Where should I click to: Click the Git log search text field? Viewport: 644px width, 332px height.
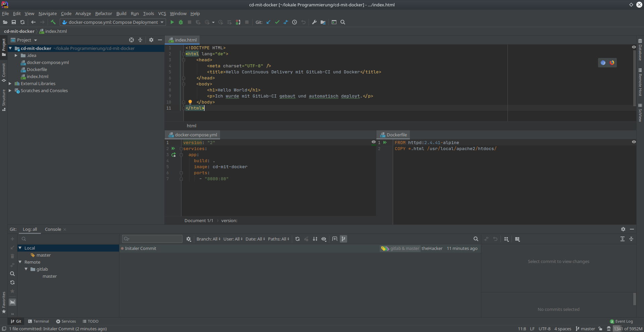point(153,239)
